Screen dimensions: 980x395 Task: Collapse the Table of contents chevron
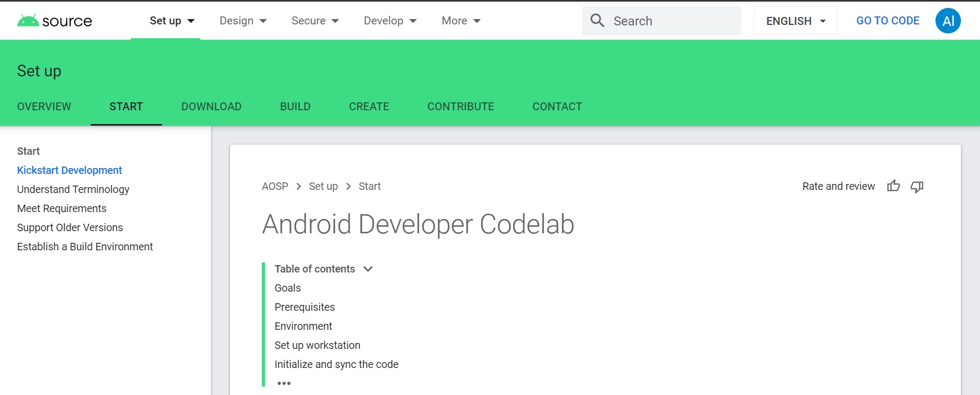click(368, 269)
